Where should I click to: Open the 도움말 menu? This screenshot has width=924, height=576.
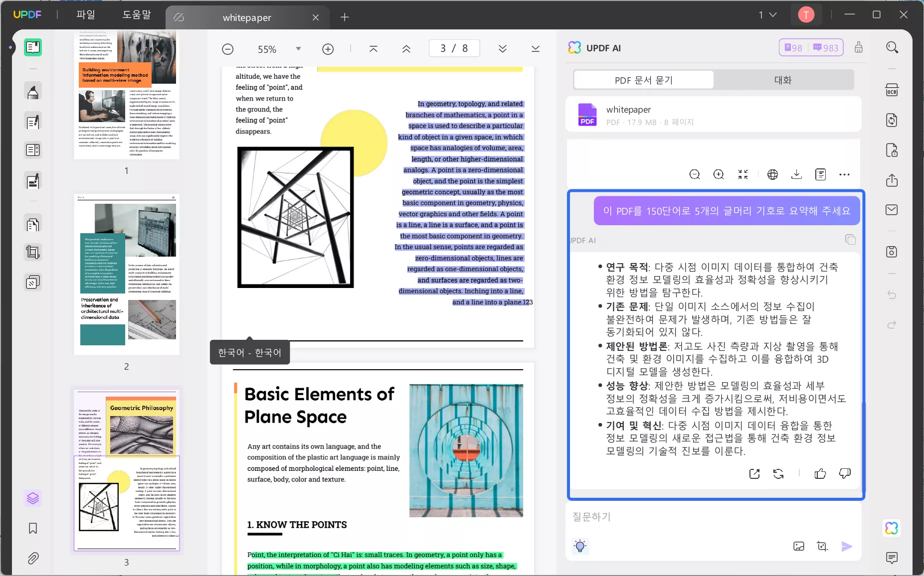[x=137, y=15]
